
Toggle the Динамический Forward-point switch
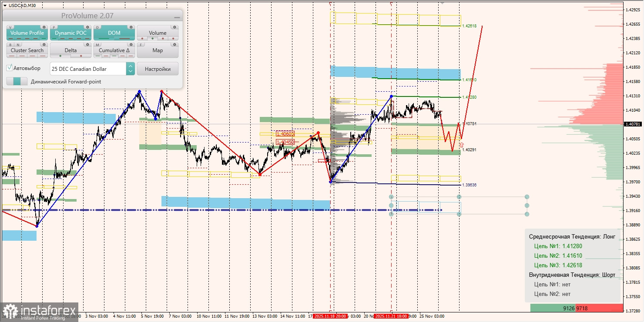point(17,81)
